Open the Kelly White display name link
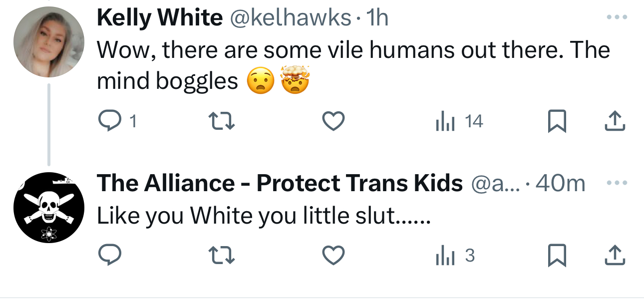 tap(160, 18)
